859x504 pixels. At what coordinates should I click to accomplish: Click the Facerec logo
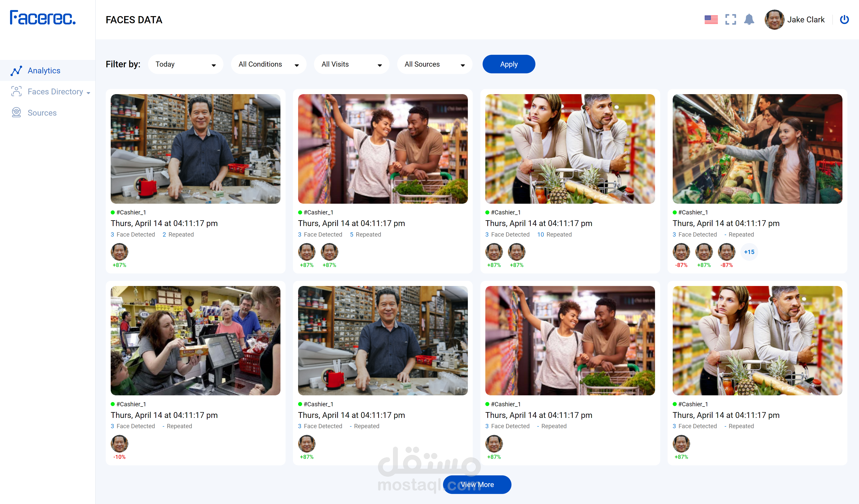pos(43,18)
